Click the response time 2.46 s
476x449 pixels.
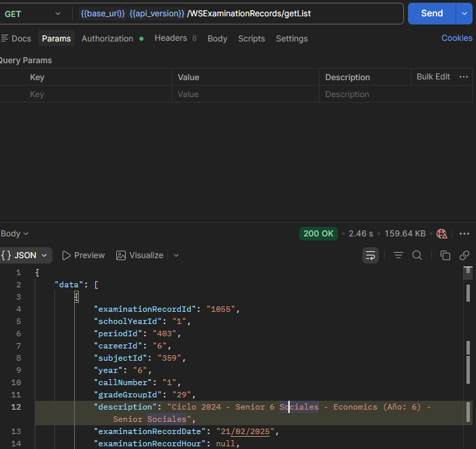360,234
